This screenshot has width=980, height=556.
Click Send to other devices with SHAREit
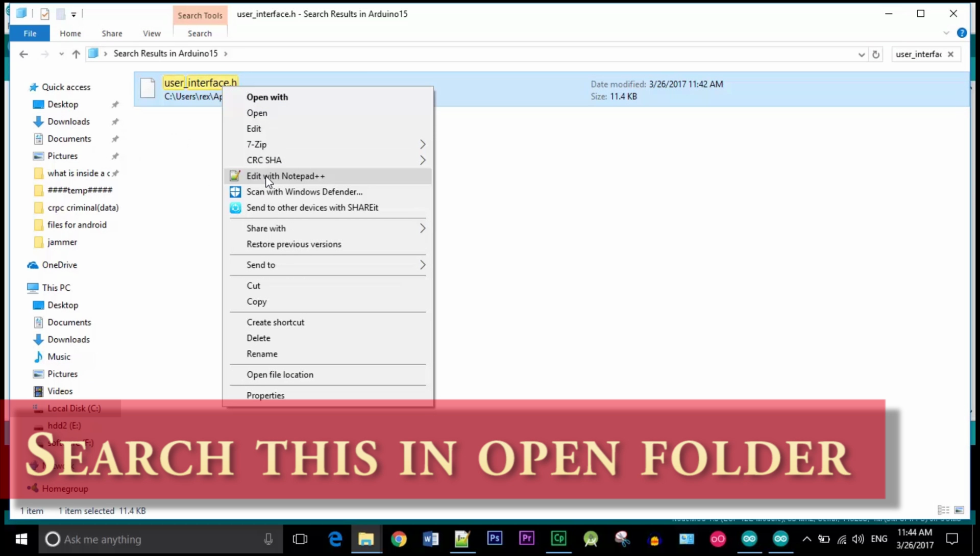pyautogui.click(x=312, y=208)
